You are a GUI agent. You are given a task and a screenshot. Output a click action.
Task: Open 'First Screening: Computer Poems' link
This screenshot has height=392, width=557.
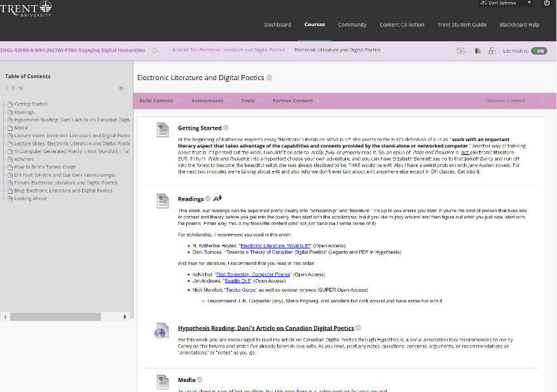coord(253,274)
